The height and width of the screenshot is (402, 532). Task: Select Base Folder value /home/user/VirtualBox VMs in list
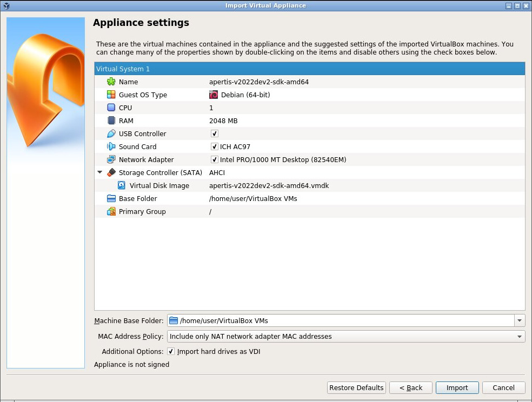click(253, 198)
